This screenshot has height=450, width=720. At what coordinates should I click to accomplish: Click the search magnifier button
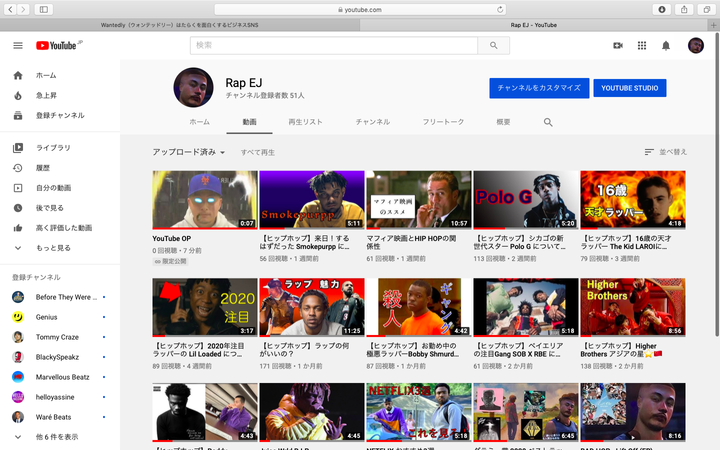tap(494, 45)
